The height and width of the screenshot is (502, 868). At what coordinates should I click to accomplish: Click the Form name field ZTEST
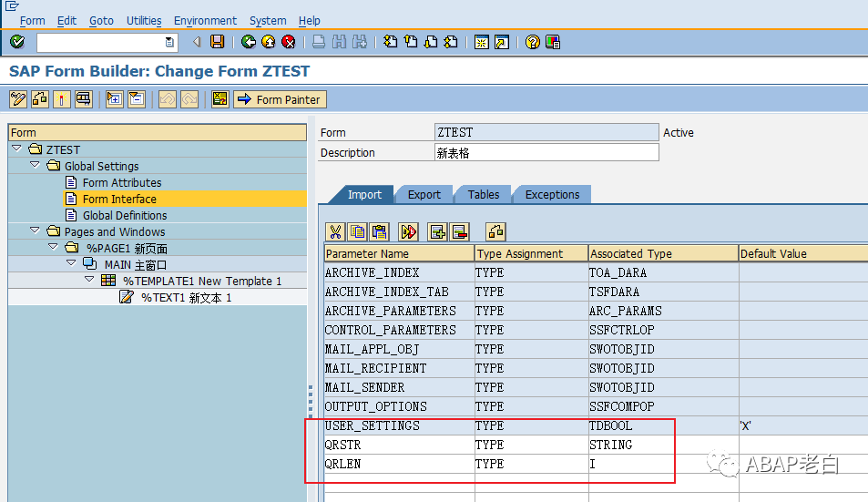pos(546,132)
